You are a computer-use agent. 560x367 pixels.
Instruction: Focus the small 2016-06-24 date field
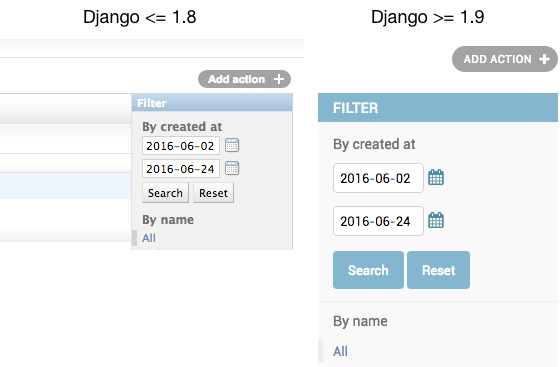pyautogui.click(x=181, y=169)
